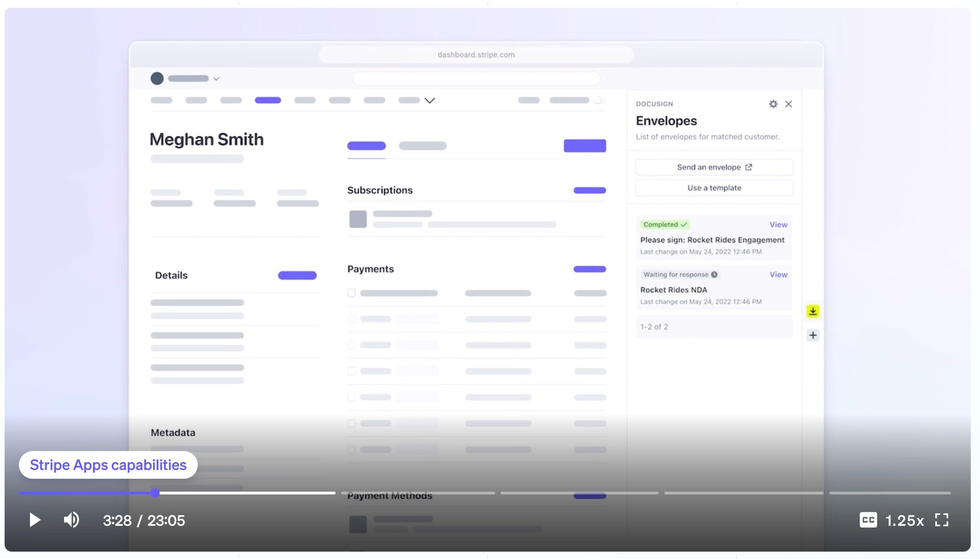The height and width of the screenshot is (559, 980).
Task: View the Rocket Rides NDA envelope
Action: [778, 274]
